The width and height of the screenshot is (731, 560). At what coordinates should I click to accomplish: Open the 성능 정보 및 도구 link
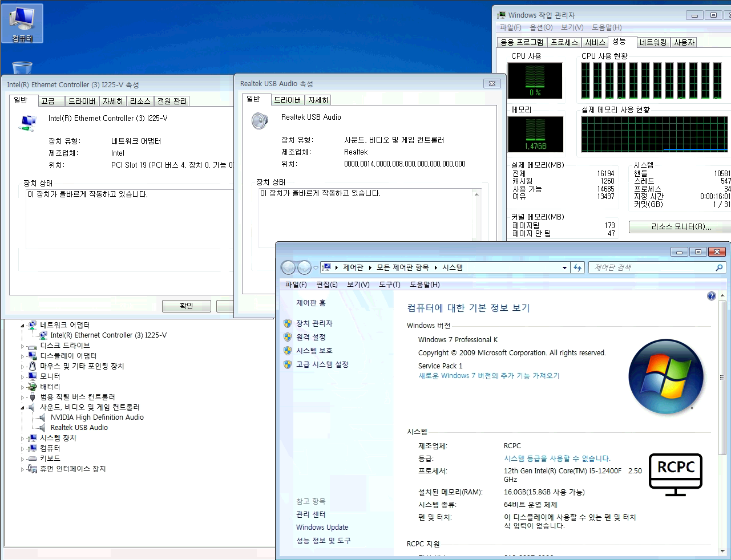pos(324,541)
